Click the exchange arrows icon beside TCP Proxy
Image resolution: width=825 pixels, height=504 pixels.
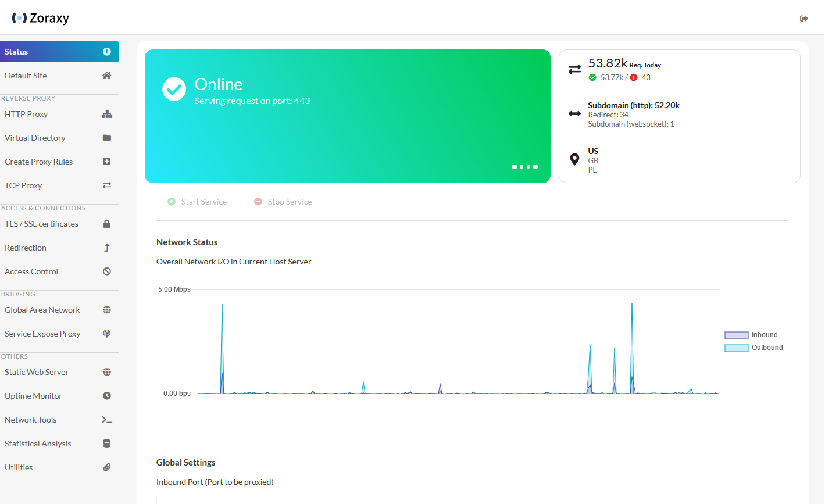point(107,185)
